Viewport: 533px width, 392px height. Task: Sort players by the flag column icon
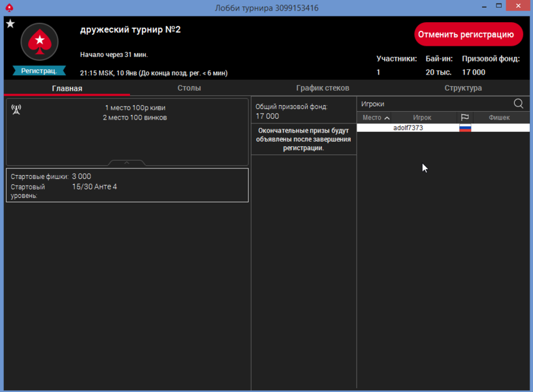464,118
